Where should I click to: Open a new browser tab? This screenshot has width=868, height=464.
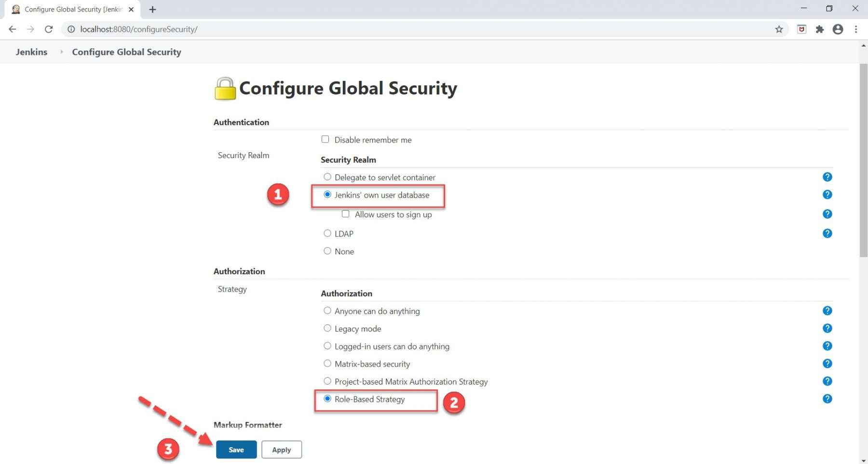pyautogui.click(x=152, y=10)
